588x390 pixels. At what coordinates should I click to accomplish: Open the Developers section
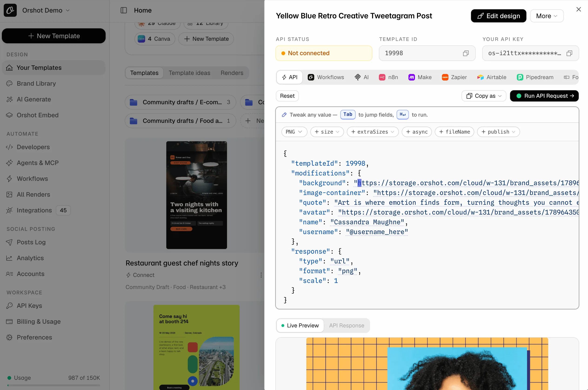53,147
